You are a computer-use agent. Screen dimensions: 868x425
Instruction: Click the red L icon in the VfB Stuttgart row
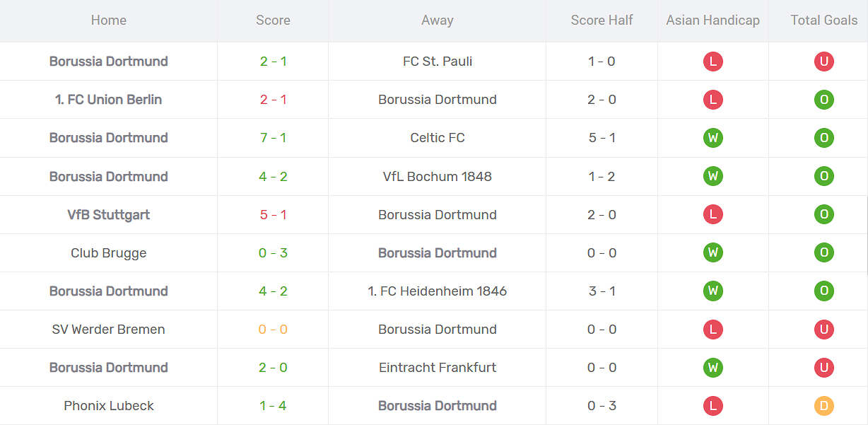coord(712,214)
